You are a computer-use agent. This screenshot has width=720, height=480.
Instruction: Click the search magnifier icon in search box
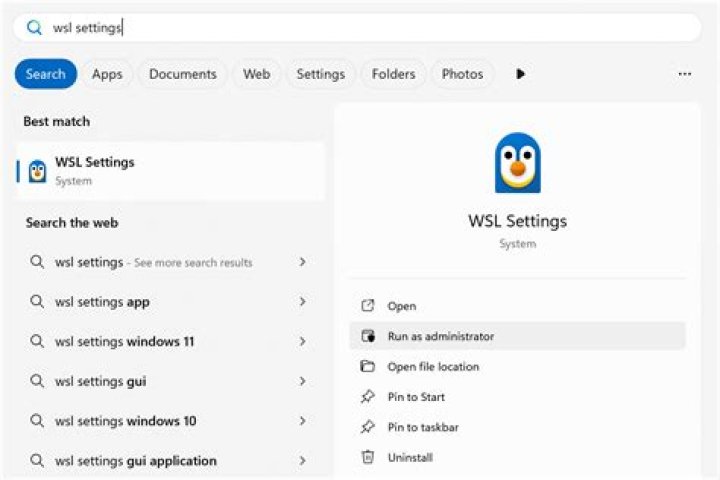(x=34, y=28)
